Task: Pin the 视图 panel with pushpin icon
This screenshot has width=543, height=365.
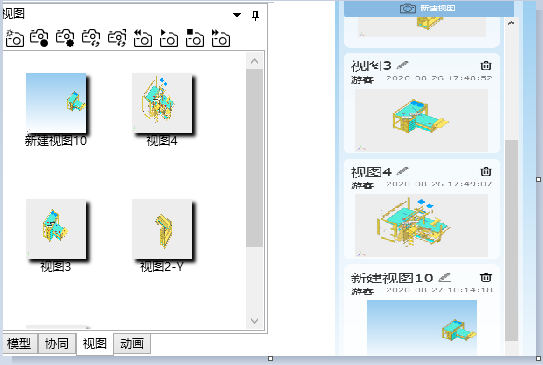Action: tap(256, 16)
